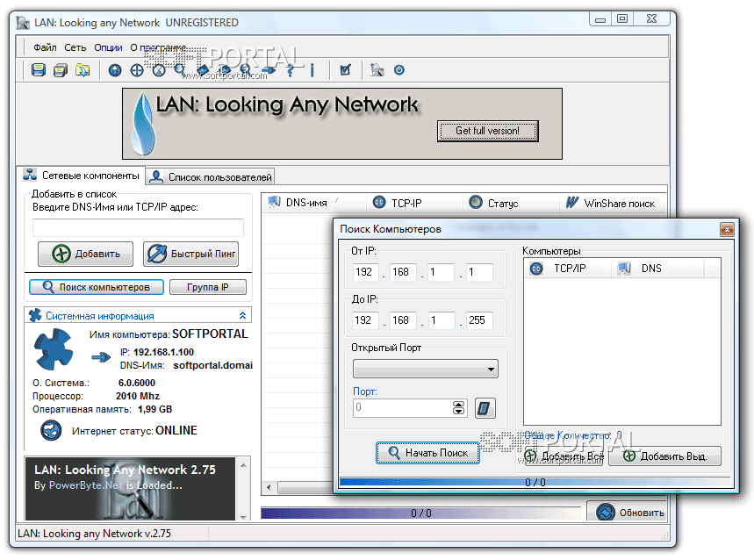Maximize the main LAN window
The height and width of the screenshot is (560, 754).
tap(622, 18)
